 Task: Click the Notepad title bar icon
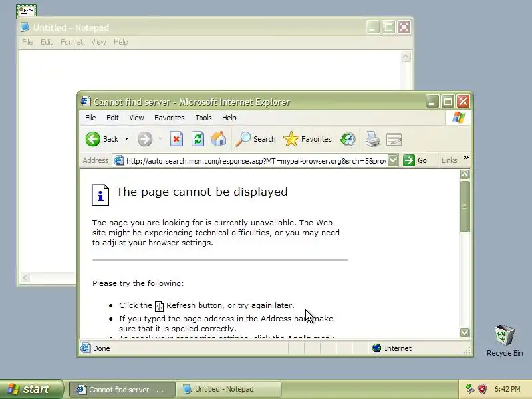pyautogui.click(x=25, y=27)
